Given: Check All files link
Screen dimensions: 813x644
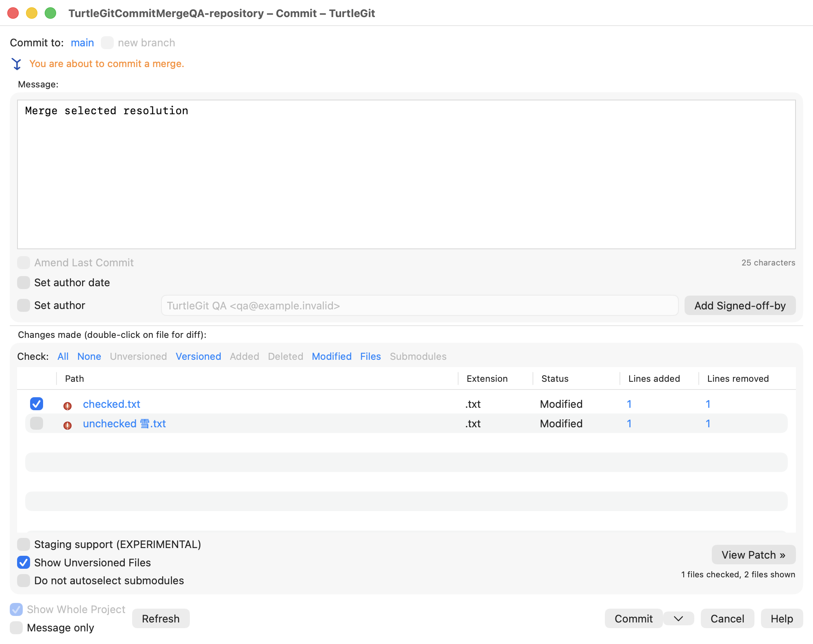Looking at the screenshot, I should [63, 357].
